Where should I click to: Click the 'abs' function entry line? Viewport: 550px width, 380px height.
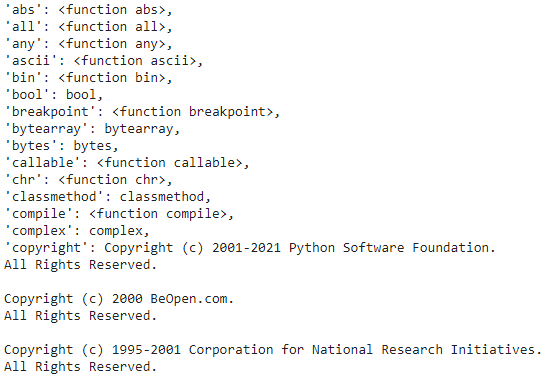click(88, 9)
